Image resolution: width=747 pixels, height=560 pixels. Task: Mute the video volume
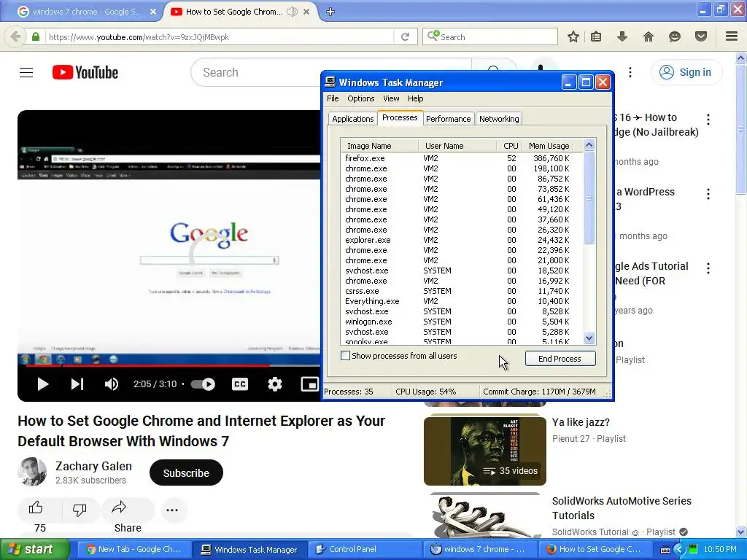point(112,384)
